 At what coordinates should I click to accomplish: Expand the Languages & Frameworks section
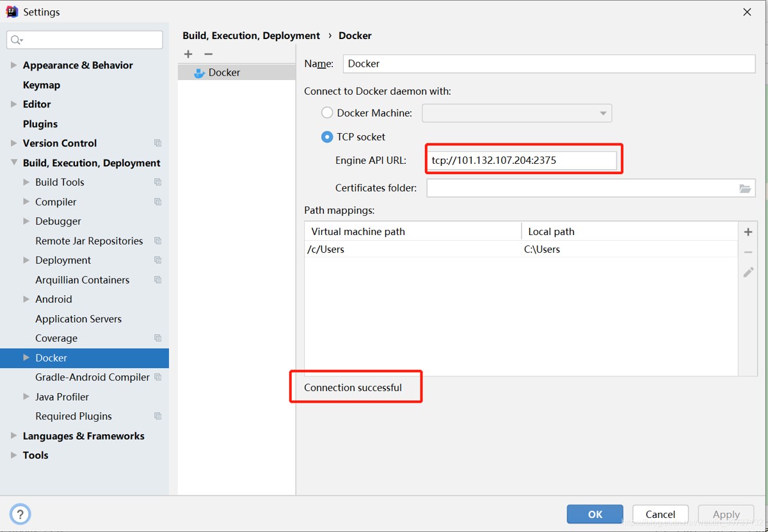(x=13, y=436)
